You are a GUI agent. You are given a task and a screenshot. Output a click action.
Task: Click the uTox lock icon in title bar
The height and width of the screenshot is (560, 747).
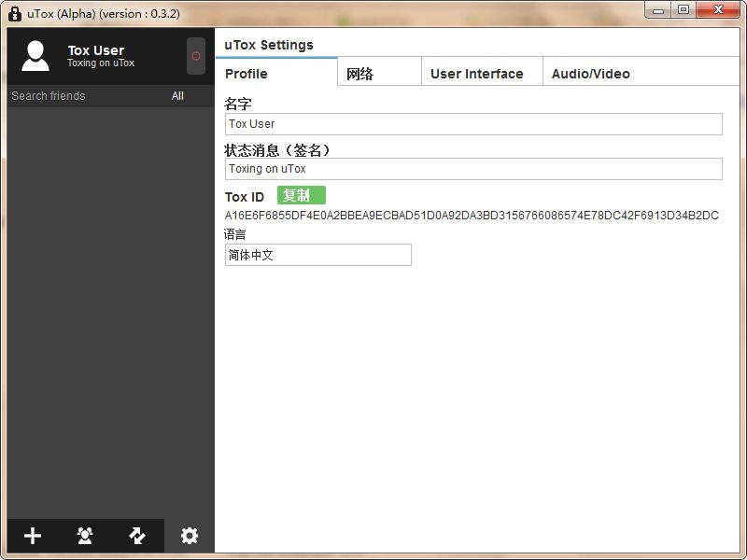[x=14, y=13]
